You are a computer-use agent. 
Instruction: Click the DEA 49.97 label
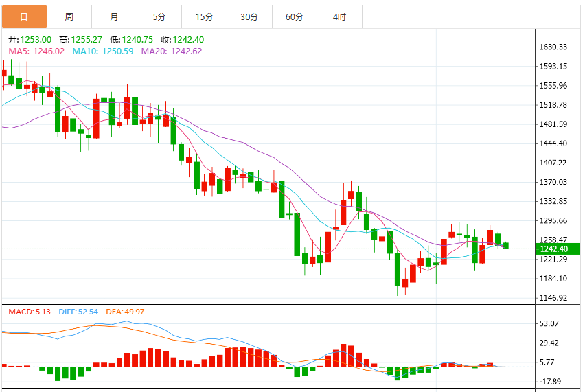click(x=125, y=312)
